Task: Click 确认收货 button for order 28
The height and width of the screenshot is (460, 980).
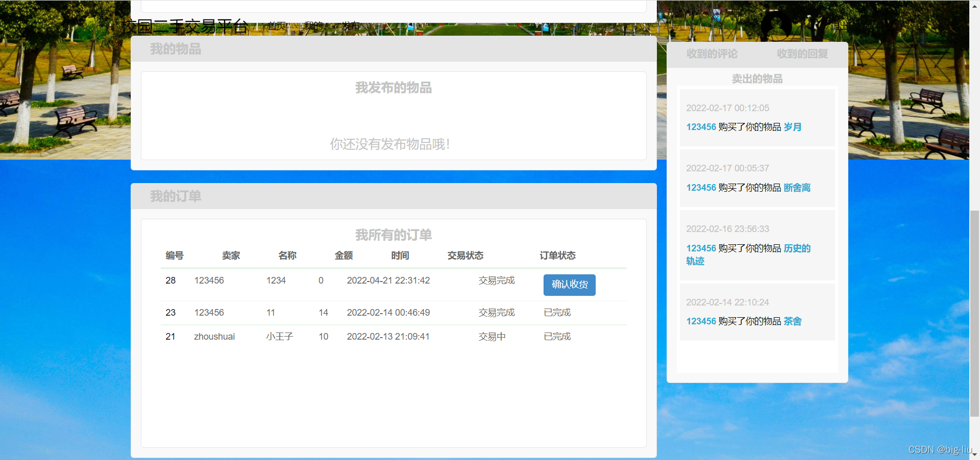Action: (x=570, y=285)
